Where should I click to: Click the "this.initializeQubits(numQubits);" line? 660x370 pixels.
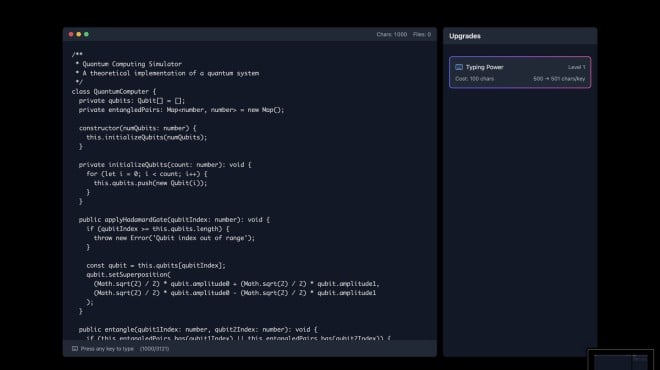(147, 137)
